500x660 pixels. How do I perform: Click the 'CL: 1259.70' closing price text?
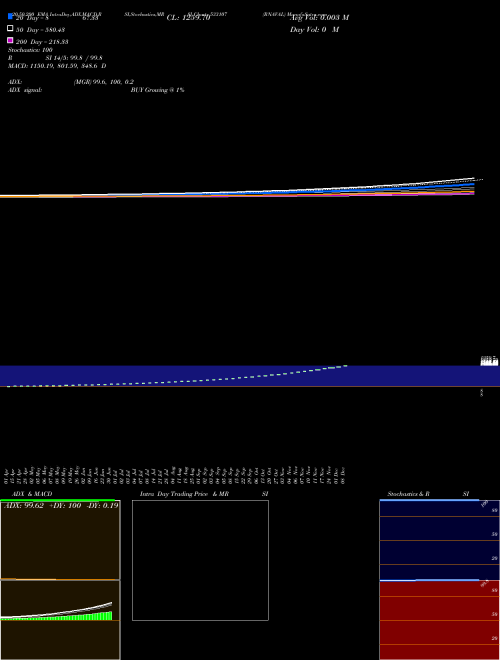pos(188,18)
